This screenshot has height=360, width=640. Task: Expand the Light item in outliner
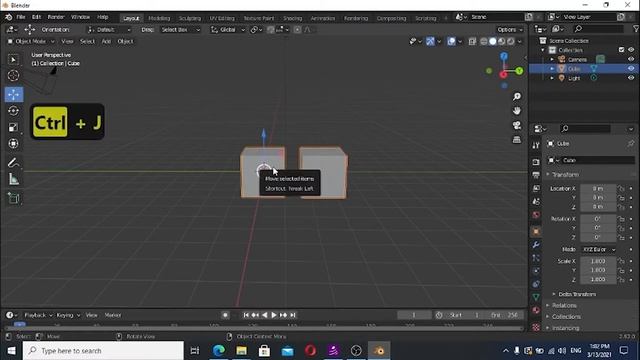click(552, 78)
